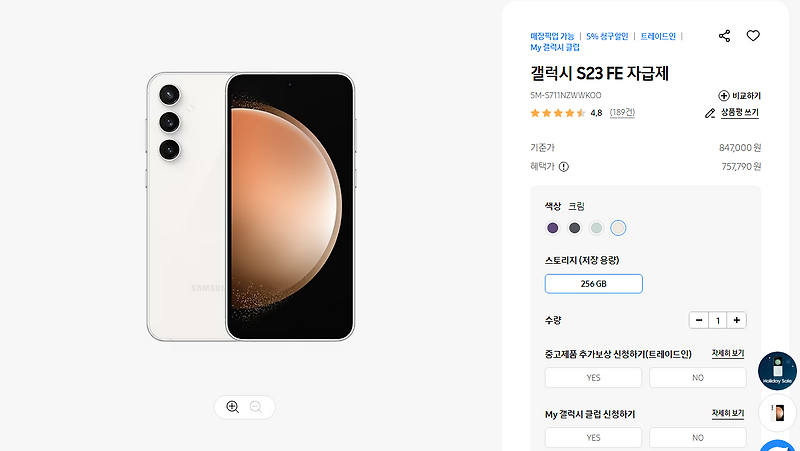Image resolution: width=800 pixels, height=451 pixels.
Task: Select NO for 트레이드인 추가보상
Action: pos(698,378)
